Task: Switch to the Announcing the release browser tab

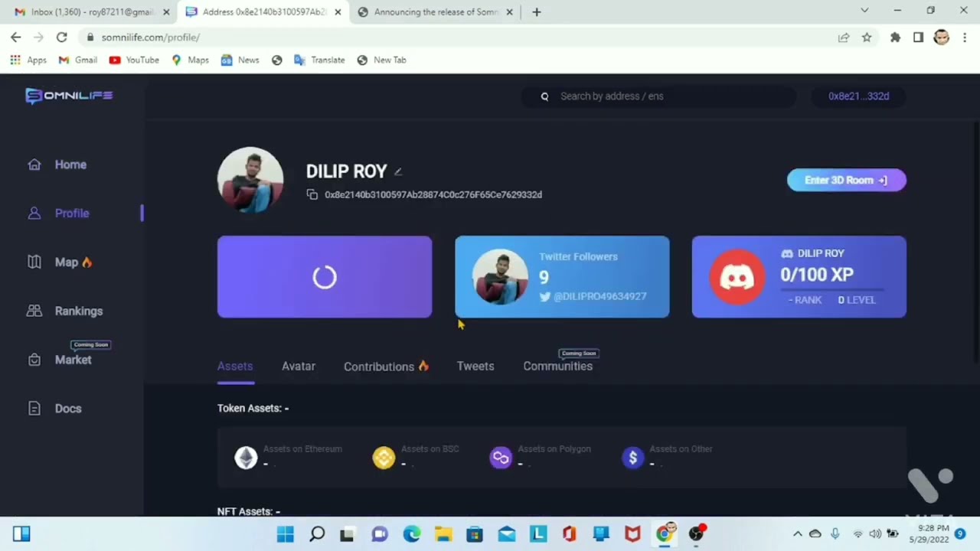Action: [x=436, y=12]
